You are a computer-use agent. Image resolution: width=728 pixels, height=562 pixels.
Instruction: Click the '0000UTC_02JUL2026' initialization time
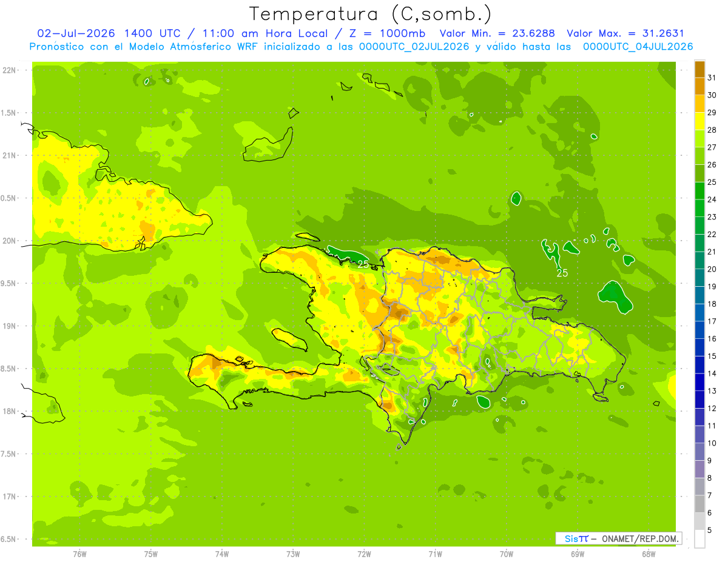tap(414, 47)
